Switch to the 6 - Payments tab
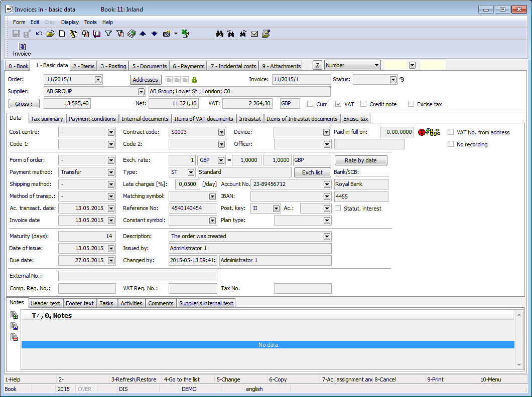This screenshot has width=532, height=397. pos(188,66)
